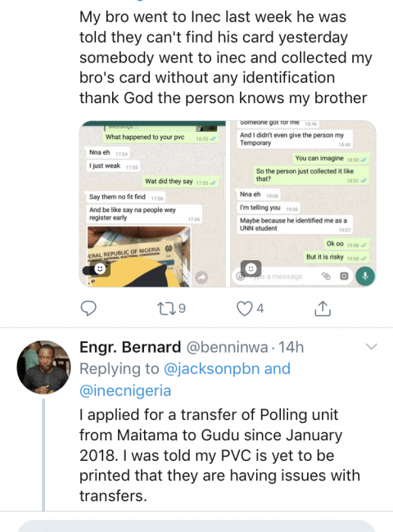Open the @benninwa handle
The image size is (393, 532).
coord(227,347)
